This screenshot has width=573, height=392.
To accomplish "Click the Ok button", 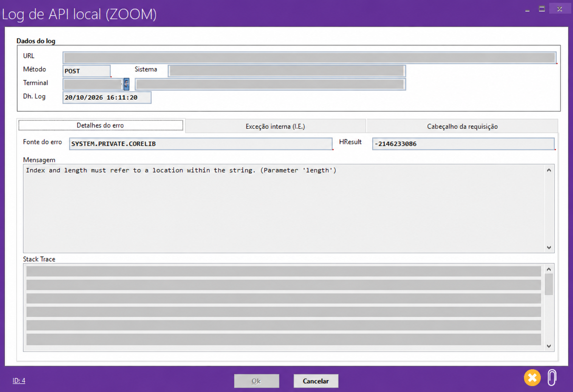I will [x=257, y=381].
